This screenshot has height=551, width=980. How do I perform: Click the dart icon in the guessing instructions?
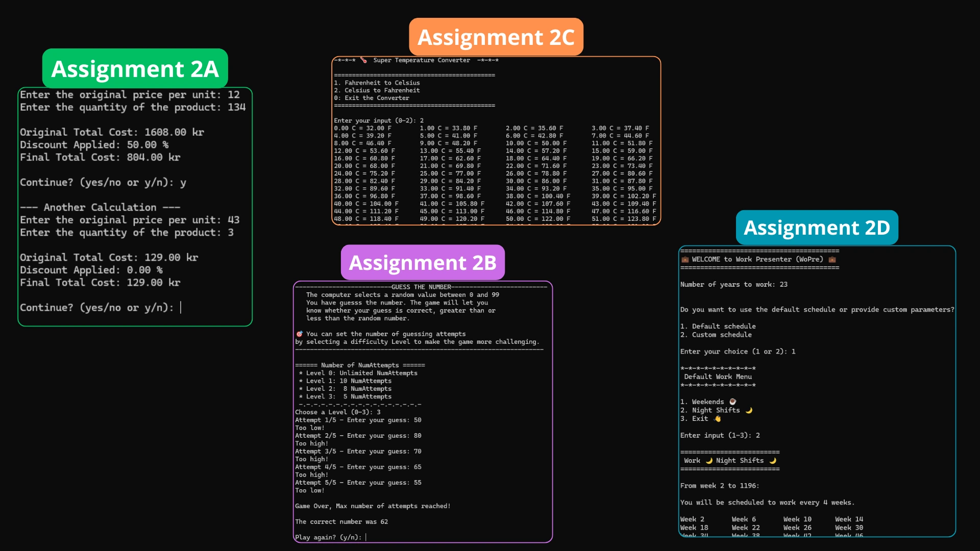click(300, 334)
